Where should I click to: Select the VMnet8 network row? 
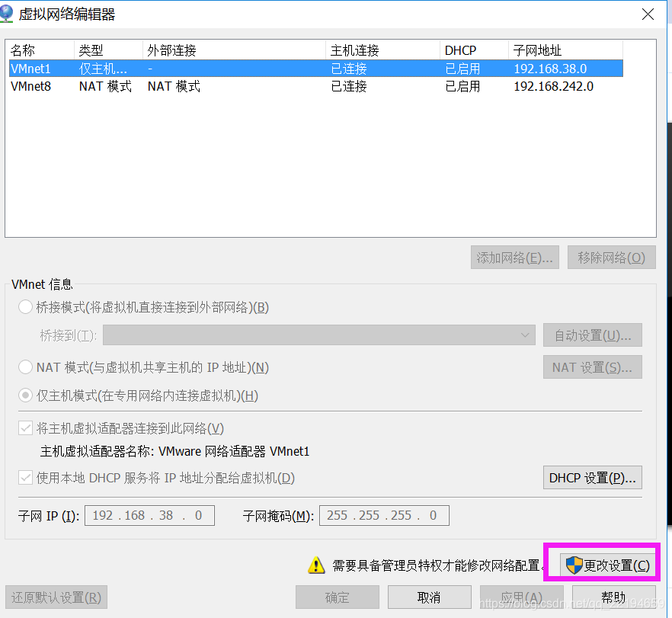coord(316,86)
